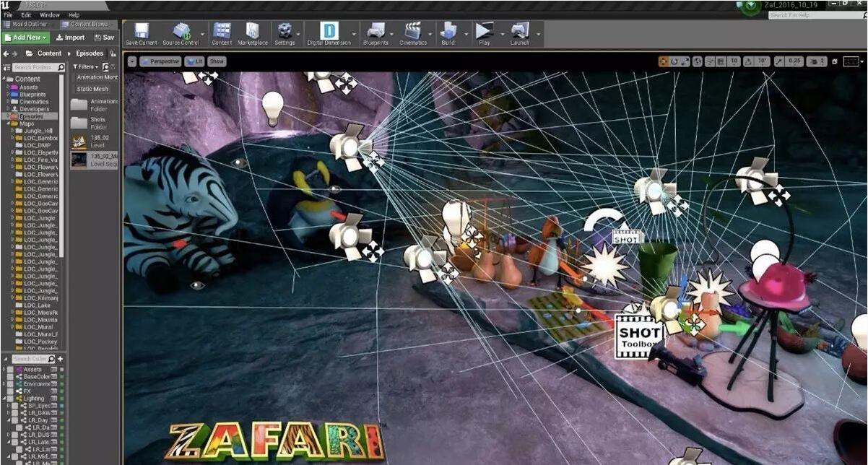This screenshot has height=465, width=868.
Task: Open the Marketplace toolbar icon
Action: [x=253, y=33]
